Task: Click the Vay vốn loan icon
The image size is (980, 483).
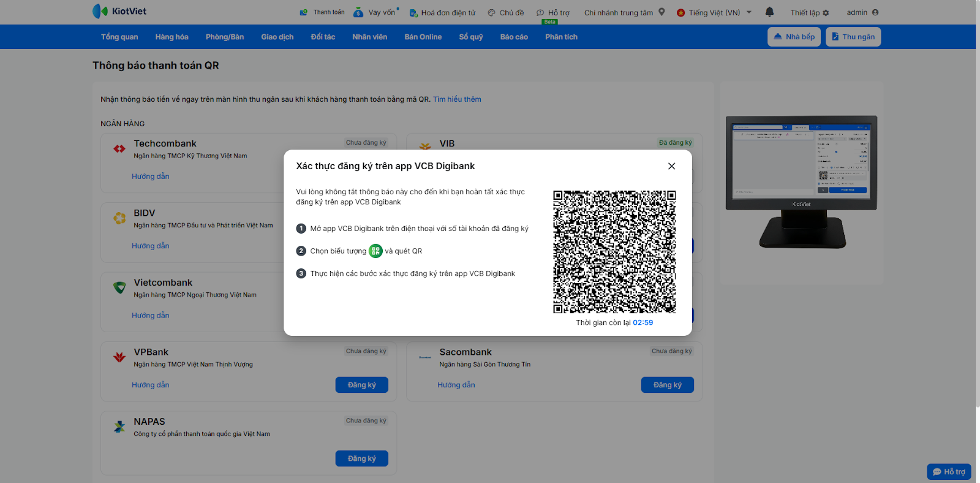Action: pyautogui.click(x=358, y=12)
